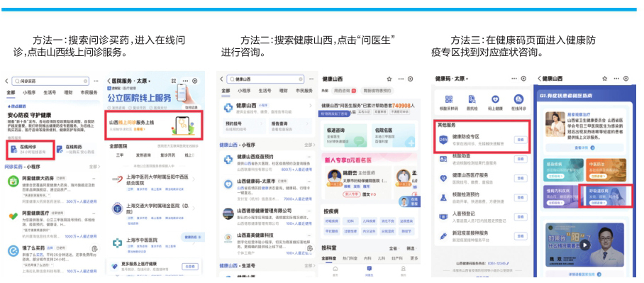Switch to 妇产科 department tab
The width and height of the screenshot is (644, 283).
pyautogui.click(x=398, y=258)
